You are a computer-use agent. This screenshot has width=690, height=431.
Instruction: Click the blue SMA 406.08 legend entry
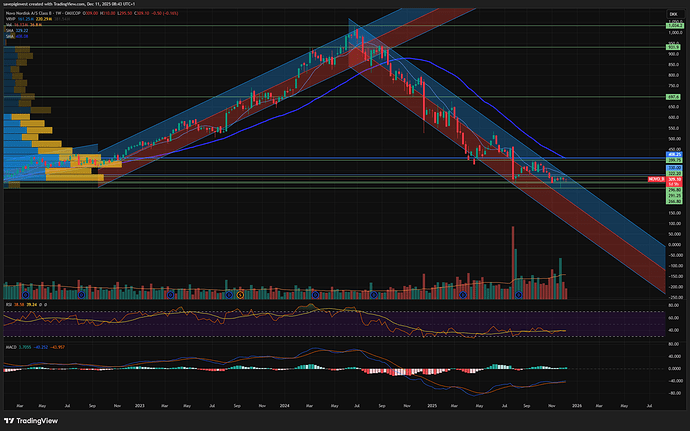tap(12, 38)
